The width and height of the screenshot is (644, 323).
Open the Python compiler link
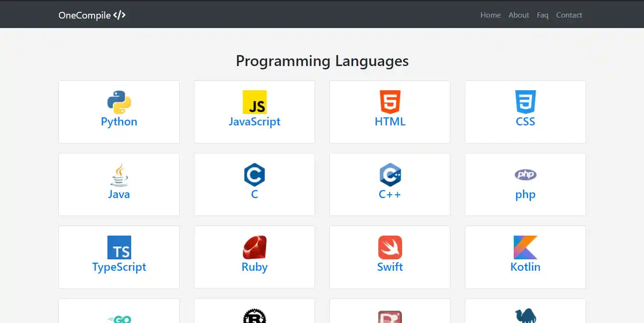119,122
